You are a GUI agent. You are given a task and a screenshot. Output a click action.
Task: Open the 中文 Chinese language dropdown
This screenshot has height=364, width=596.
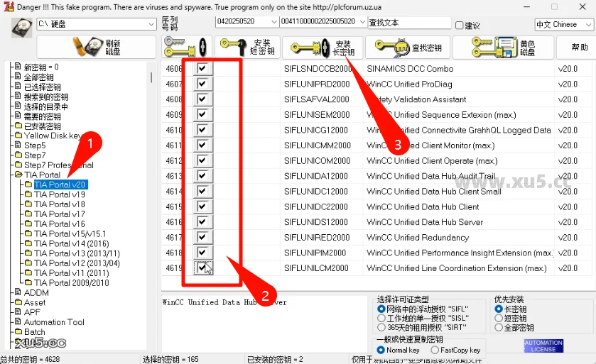coord(588,24)
